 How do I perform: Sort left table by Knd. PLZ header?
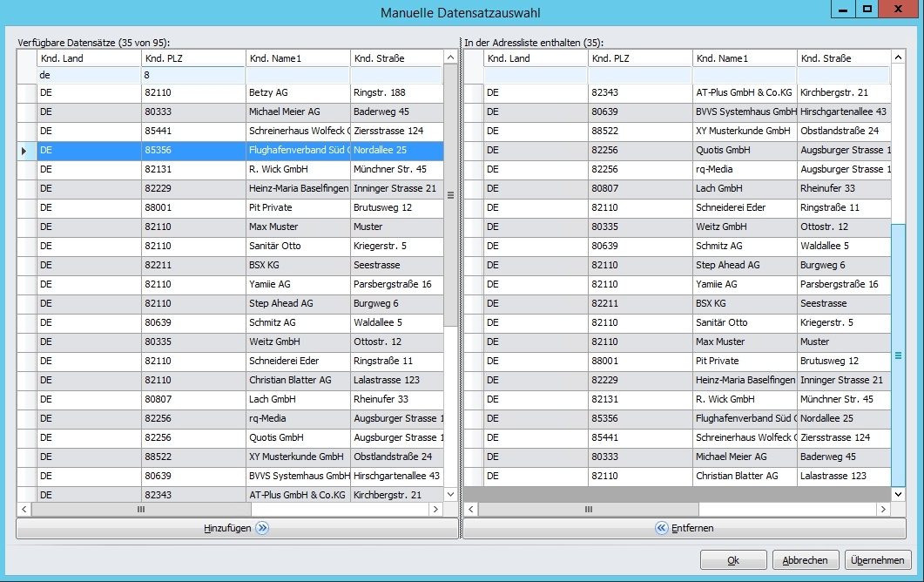click(x=193, y=58)
